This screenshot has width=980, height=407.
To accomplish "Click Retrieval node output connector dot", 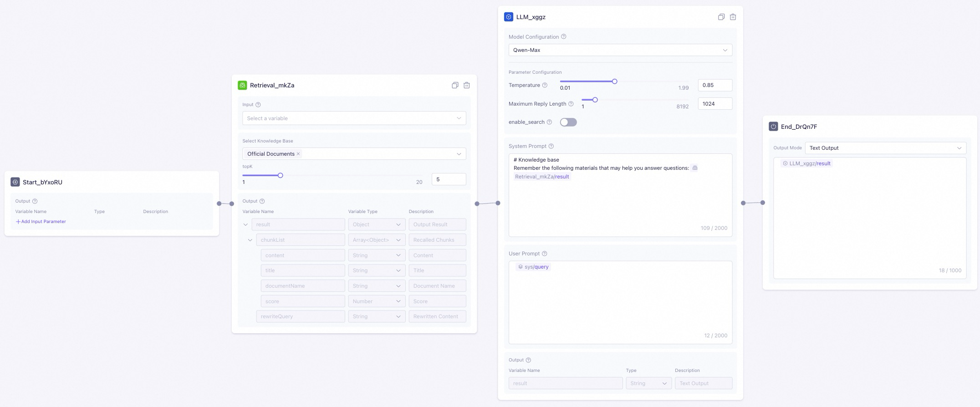I will [477, 203].
